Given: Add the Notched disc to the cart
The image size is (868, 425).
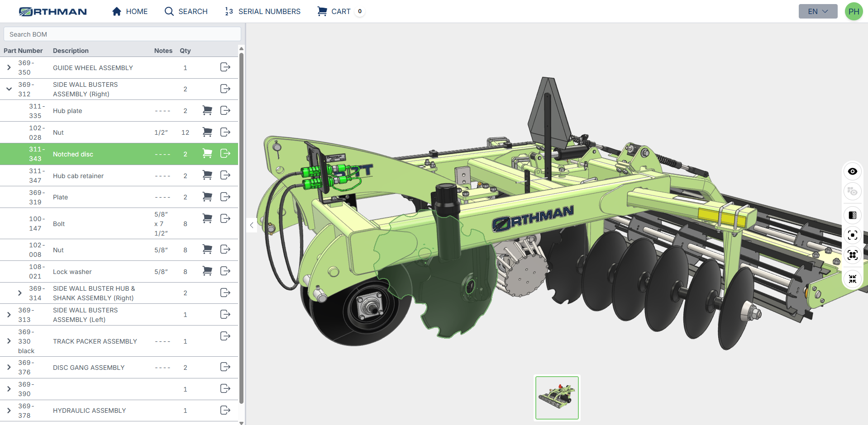Looking at the screenshot, I should coord(207,153).
